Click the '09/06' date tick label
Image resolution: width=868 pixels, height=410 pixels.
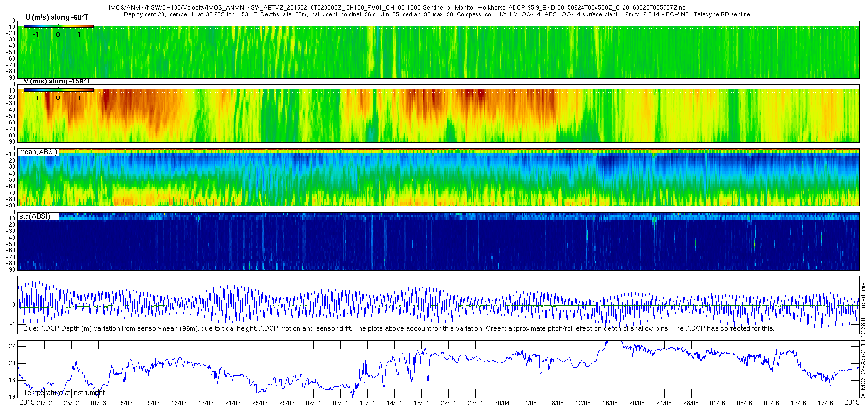tap(772, 403)
